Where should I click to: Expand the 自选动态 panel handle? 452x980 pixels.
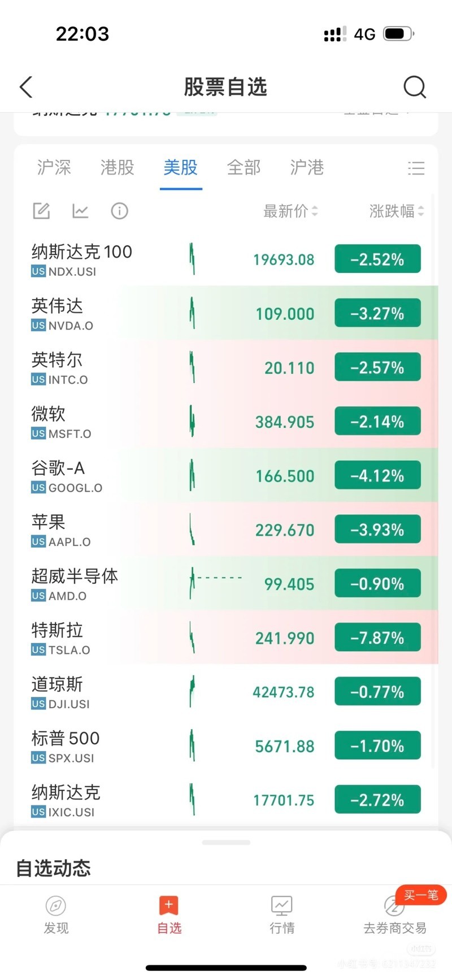[226, 842]
